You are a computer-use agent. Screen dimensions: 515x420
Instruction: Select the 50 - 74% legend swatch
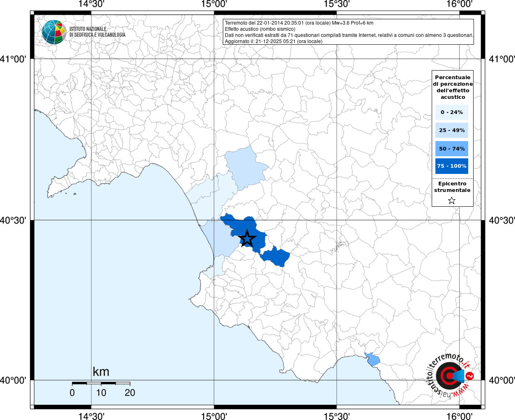click(x=451, y=148)
